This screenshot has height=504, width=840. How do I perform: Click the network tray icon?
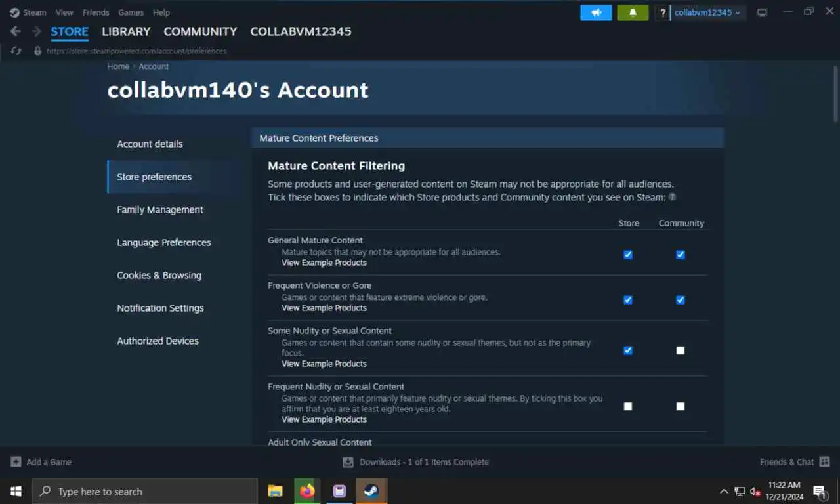pyautogui.click(x=740, y=491)
